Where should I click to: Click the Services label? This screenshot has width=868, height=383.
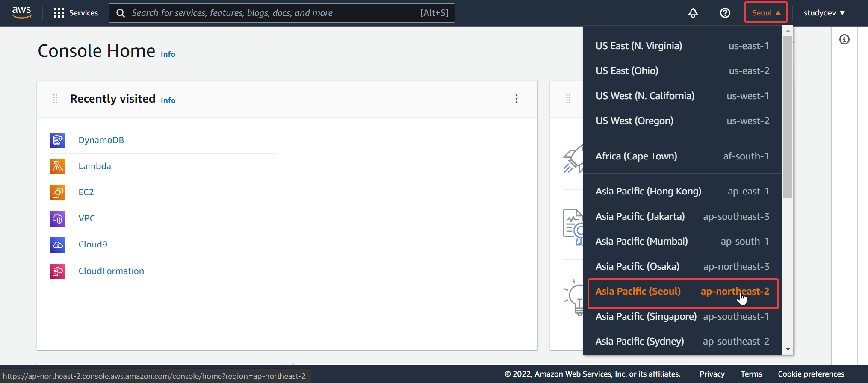point(83,13)
